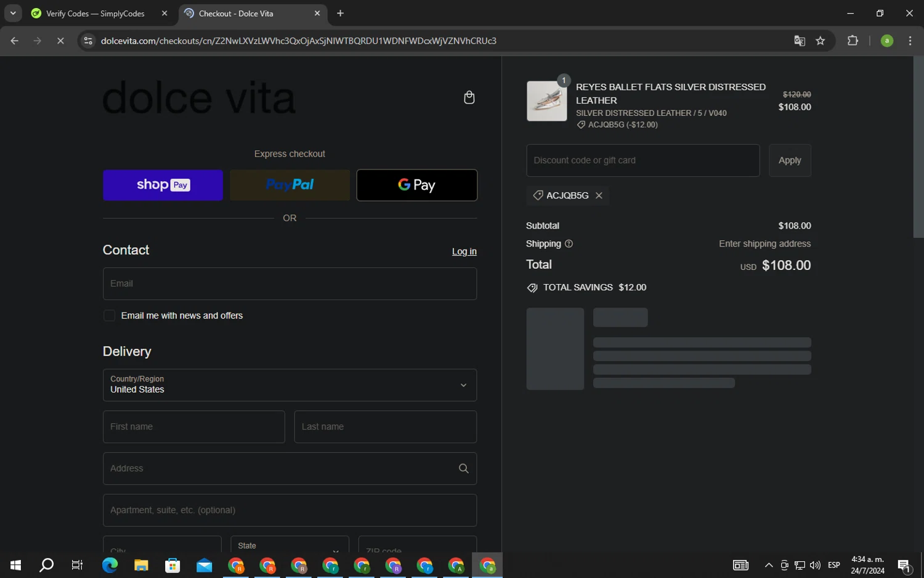The width and height of the screenshot is (924, 578).
Task: Apply the discount code
Action: point(790,160)
